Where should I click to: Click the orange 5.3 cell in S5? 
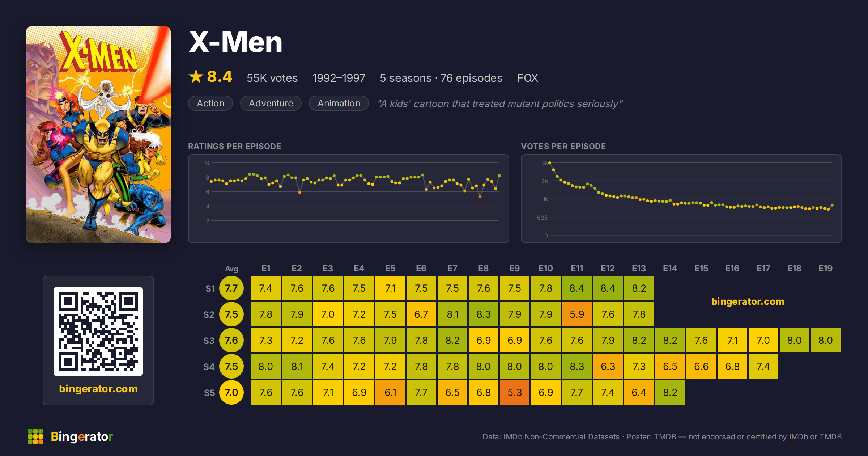point(515,393)
